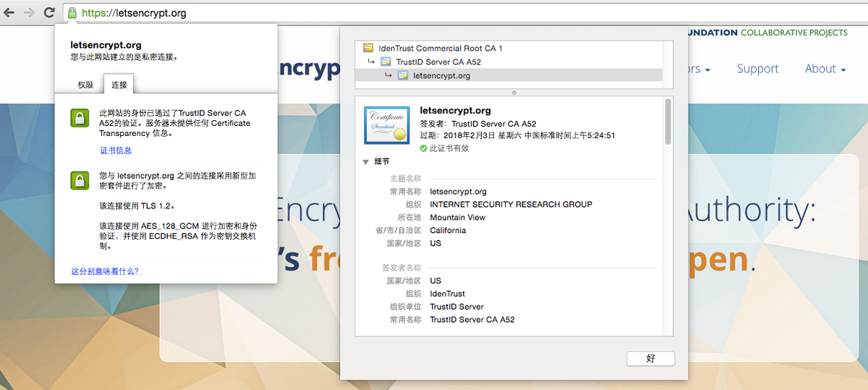Click the 好 button to close dialog
Screen dimensions: 868x390
tap(650, 359)
